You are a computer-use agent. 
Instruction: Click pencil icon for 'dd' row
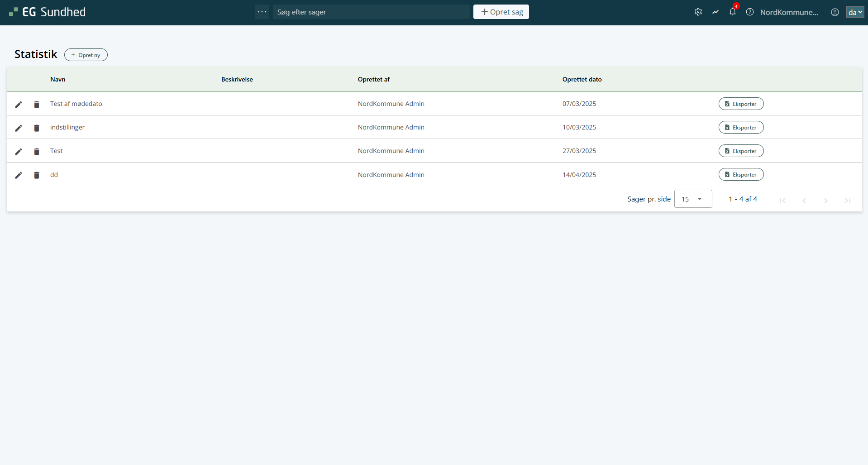(x=19, y=175)
